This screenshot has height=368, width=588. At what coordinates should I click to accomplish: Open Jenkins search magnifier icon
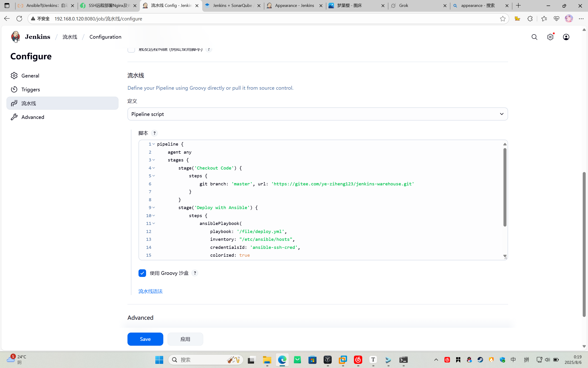(x=534, y=37)
